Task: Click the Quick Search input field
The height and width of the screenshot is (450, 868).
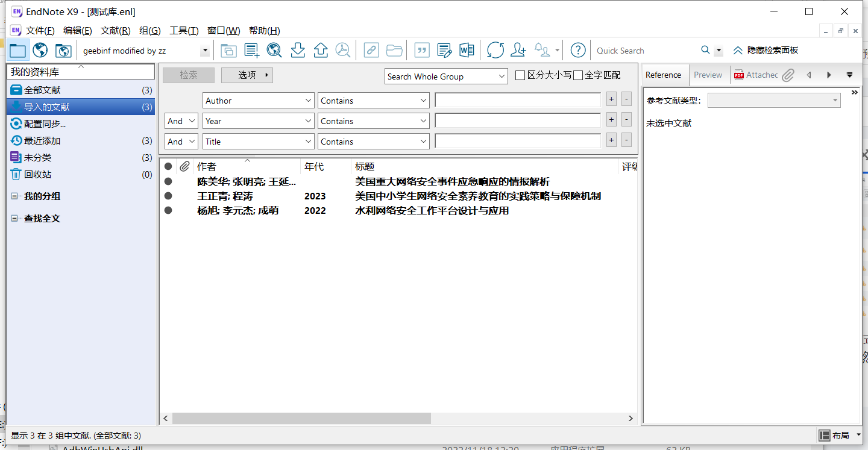Action: [x=645, y=51]
